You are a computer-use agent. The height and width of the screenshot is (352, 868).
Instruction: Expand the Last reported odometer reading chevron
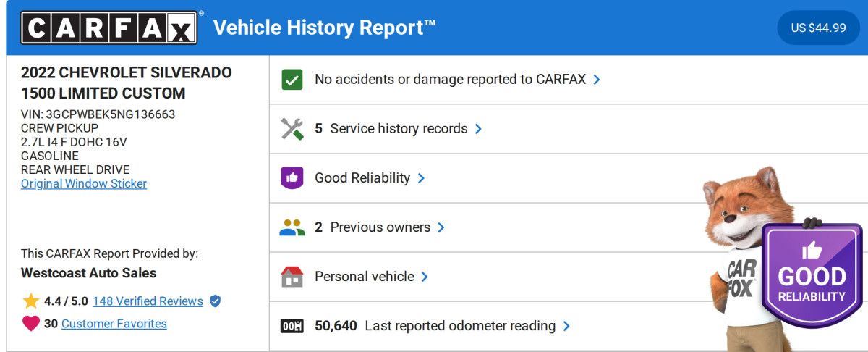pyautogui.click(x=566, y=326)
